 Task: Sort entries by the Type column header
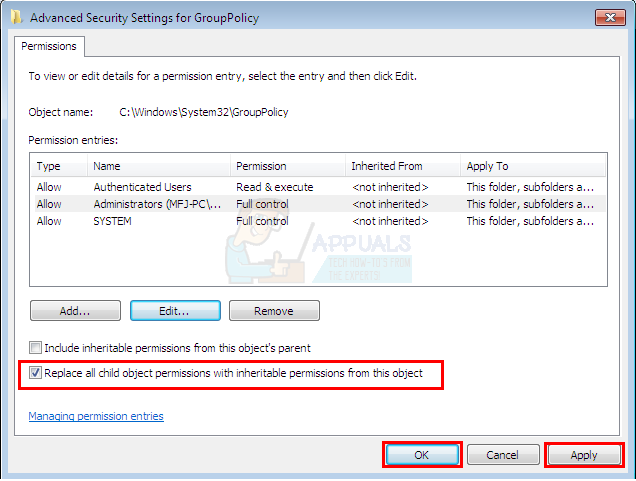[49, 166]
